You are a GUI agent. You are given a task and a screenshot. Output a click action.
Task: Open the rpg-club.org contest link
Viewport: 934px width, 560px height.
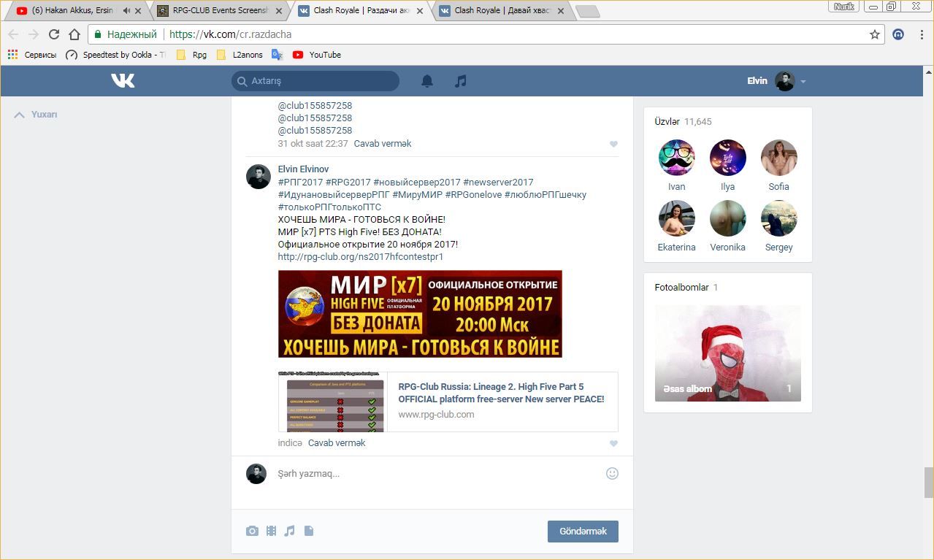(361, 257)
